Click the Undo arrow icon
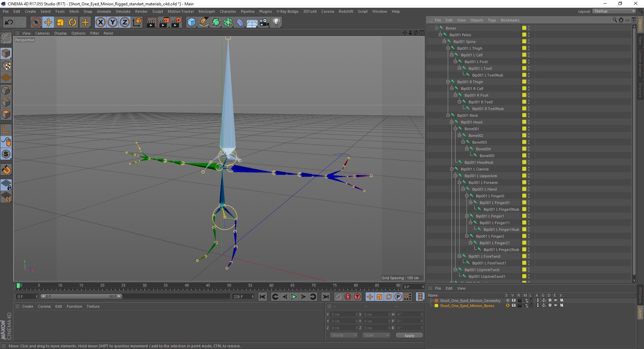The image size is (644, 349). [x=9, y=22]
